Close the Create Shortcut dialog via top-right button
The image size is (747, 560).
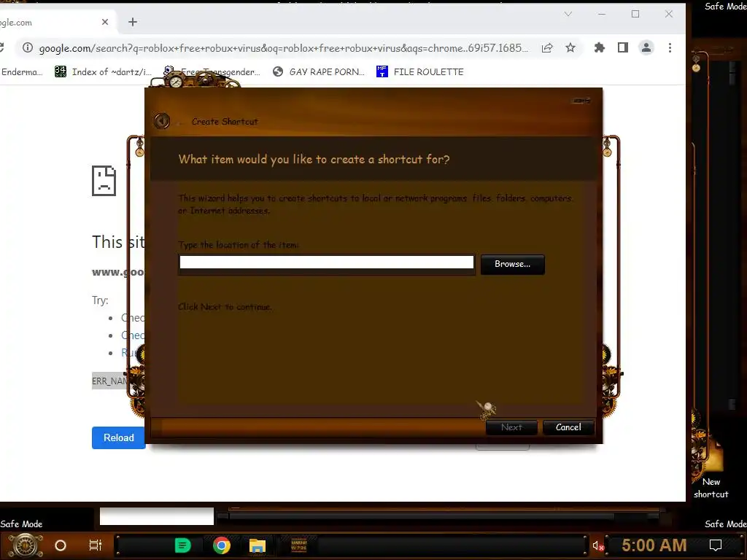[581, 101]
